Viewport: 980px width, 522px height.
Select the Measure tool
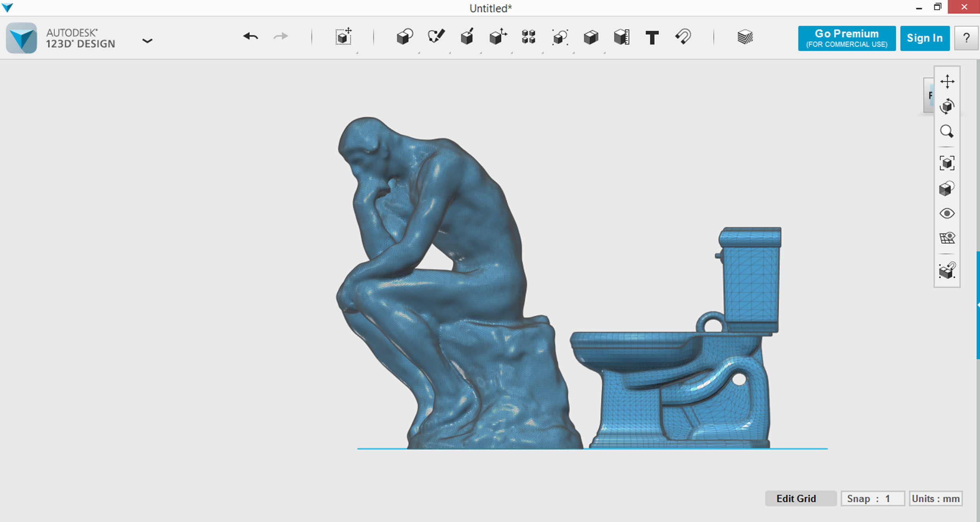622,37
